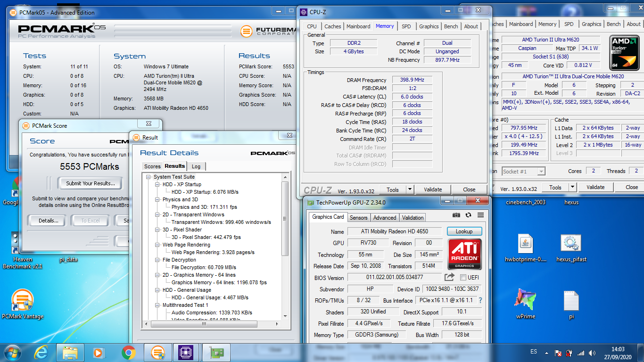Switch to the SPD tab in front CPU-Z
The image size is (644, 362).
pos(406,26)
